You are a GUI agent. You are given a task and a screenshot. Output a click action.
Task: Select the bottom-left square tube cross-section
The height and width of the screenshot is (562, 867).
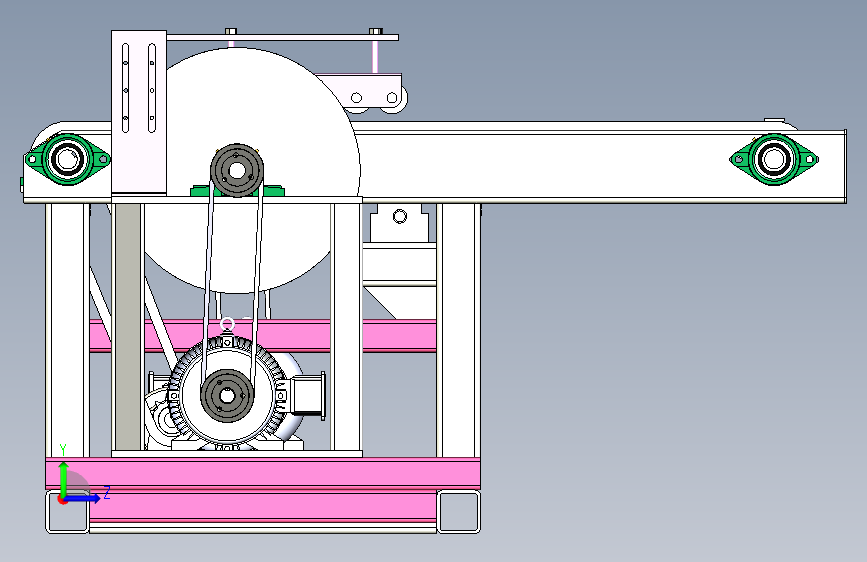click(x=67, y=512)
